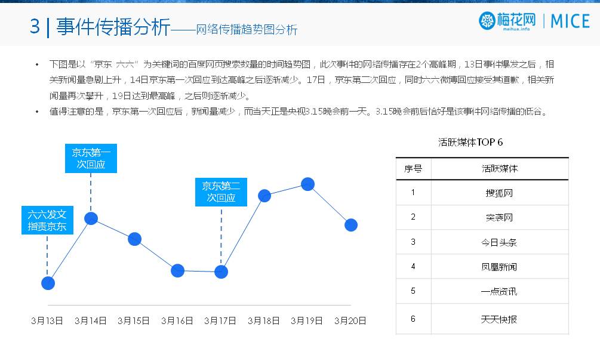Select the highest peak data point on 3月19日
Image resolution: width=600 pixels, height=364 pixels.
pos(307,185)
